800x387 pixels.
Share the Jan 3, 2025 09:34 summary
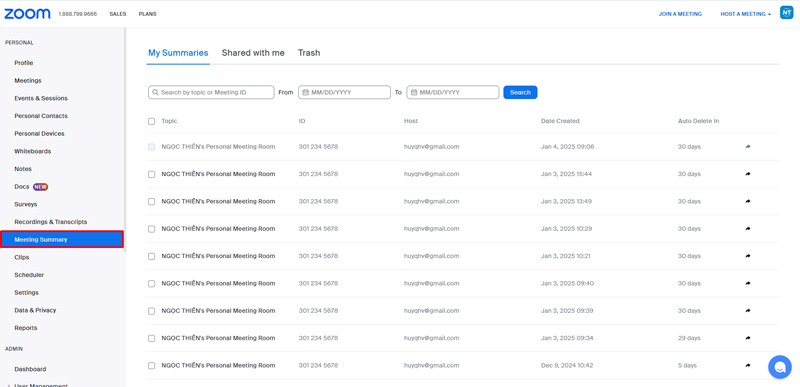[x=748, y=338]
